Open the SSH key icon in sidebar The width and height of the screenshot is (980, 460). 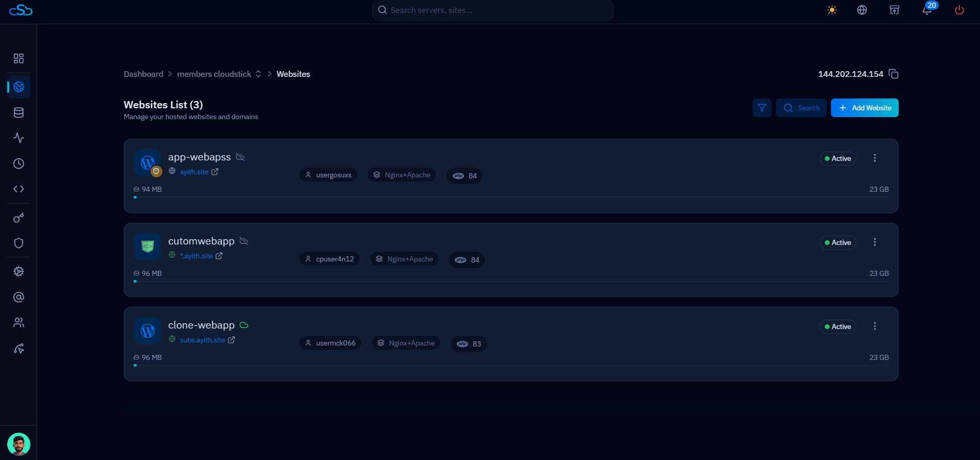[x=19, y=218]
